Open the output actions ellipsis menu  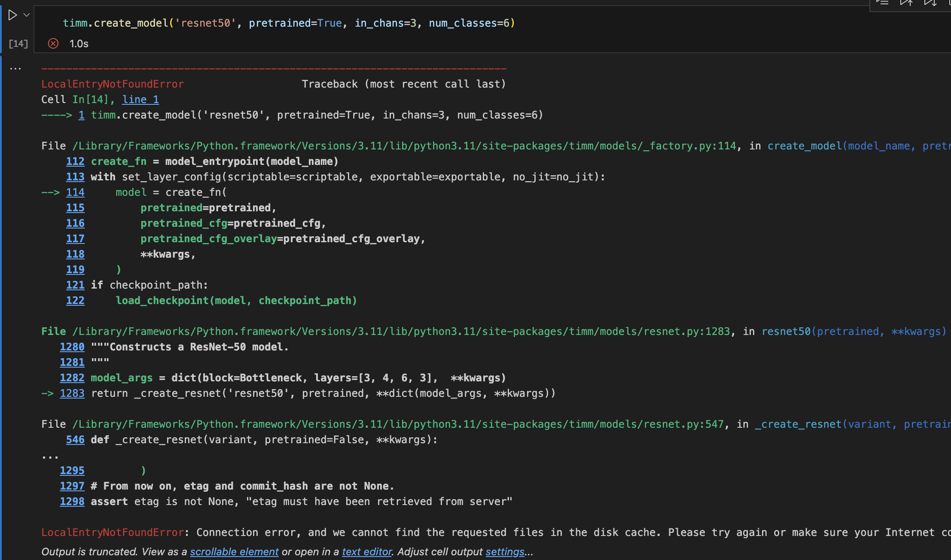[x=15, y=69]
